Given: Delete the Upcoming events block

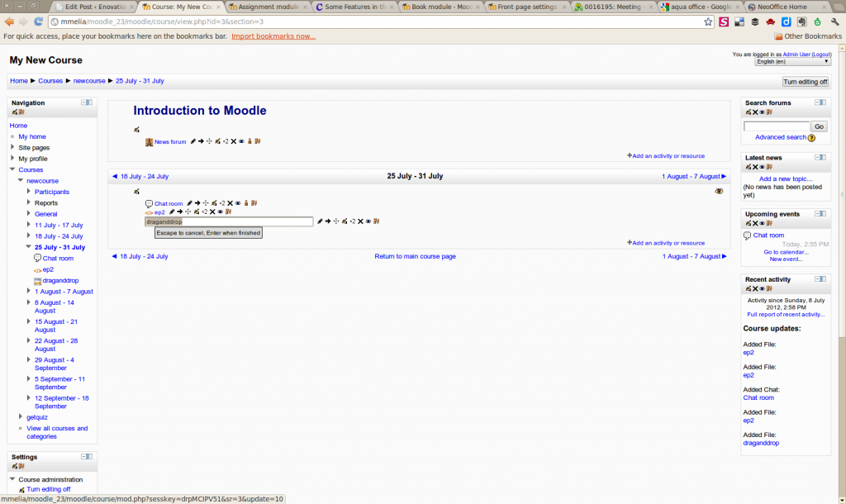Looking at the screenshot, I should point(755,223).
